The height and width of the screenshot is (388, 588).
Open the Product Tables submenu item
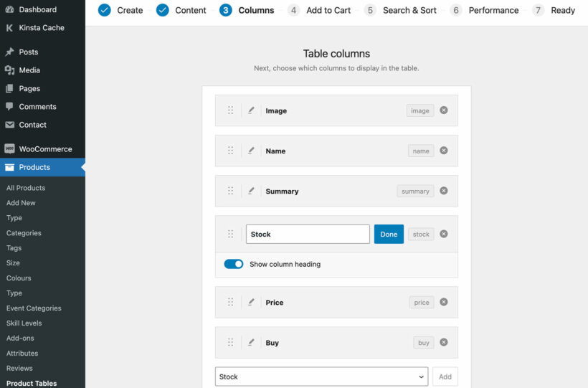32,383
